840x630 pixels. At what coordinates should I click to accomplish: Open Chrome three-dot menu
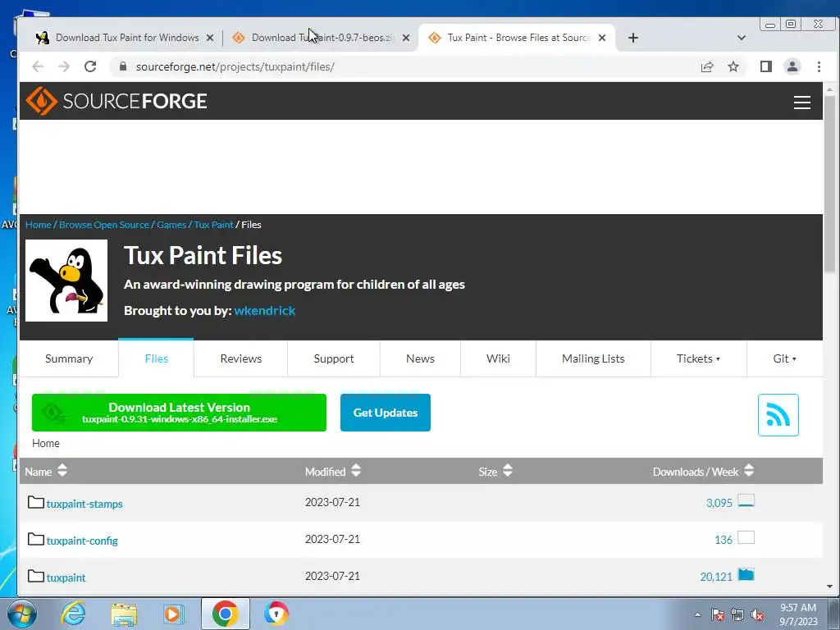coord(819,66)
